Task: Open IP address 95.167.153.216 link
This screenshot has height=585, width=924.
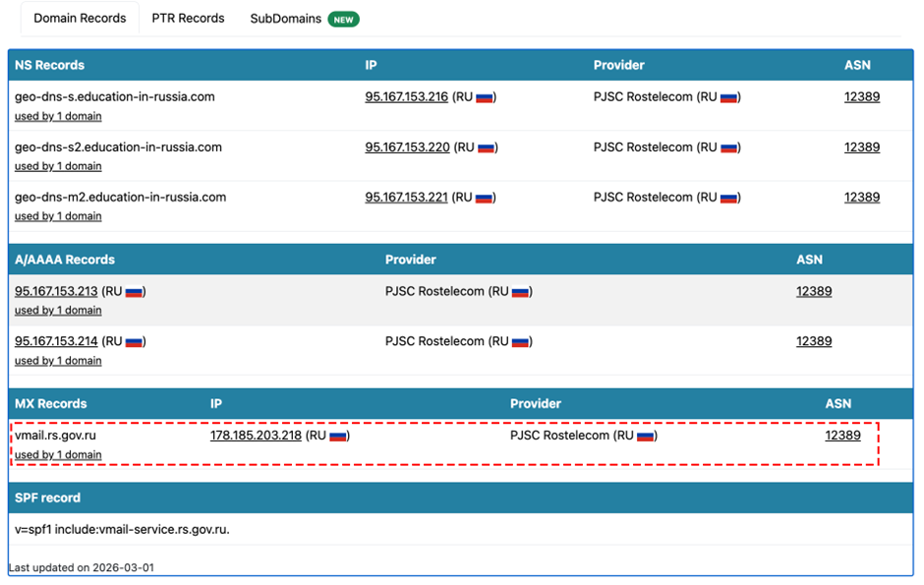Action: (406, 96)
